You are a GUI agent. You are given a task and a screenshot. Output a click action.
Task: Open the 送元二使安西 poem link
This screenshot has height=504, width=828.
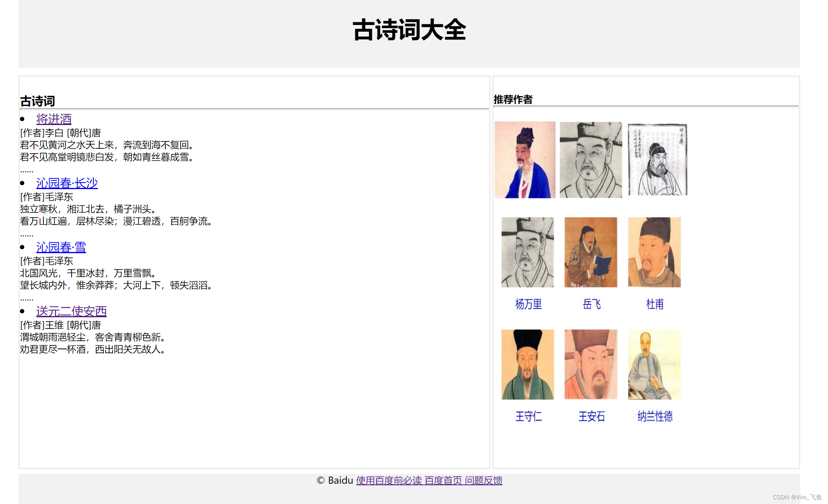pyautogui.click(x=71, y=311)
